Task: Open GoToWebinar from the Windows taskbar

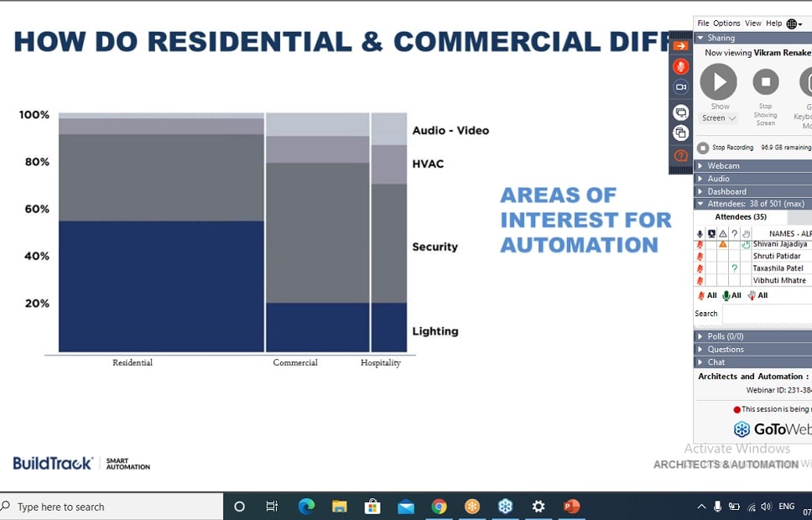Action: click(x=505, y=507)
